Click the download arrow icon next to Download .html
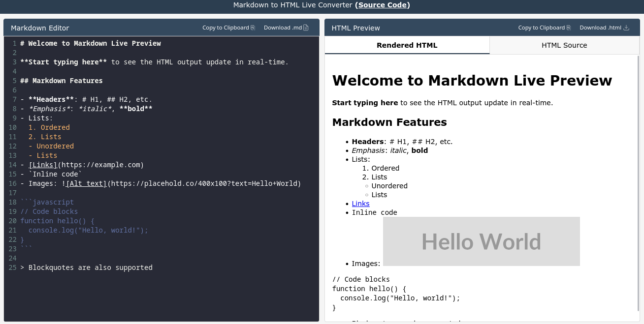Image resolution: width=644 pixels, height=324 pixels. point(626,28)
